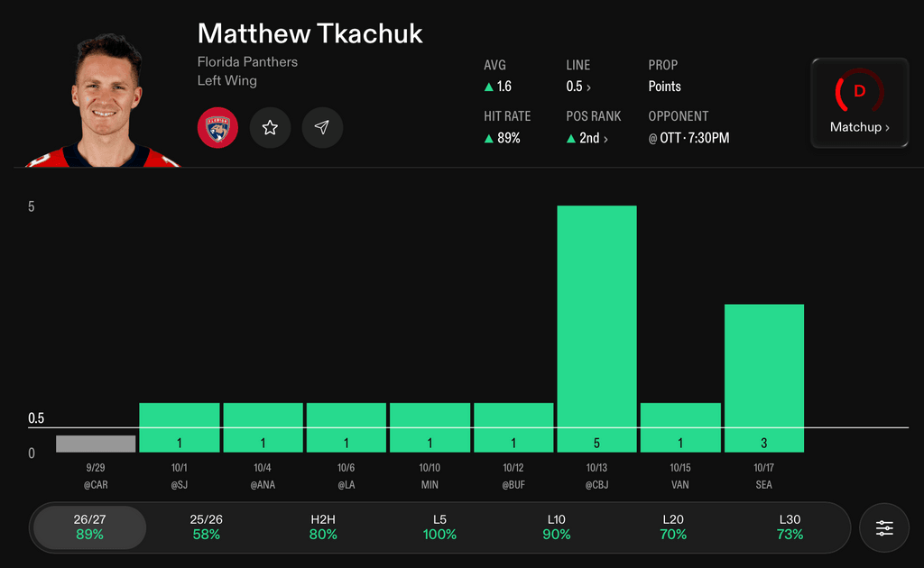924x568 pixels.
Task: Open the Matchup grade D card
Action: coord(860,103)
